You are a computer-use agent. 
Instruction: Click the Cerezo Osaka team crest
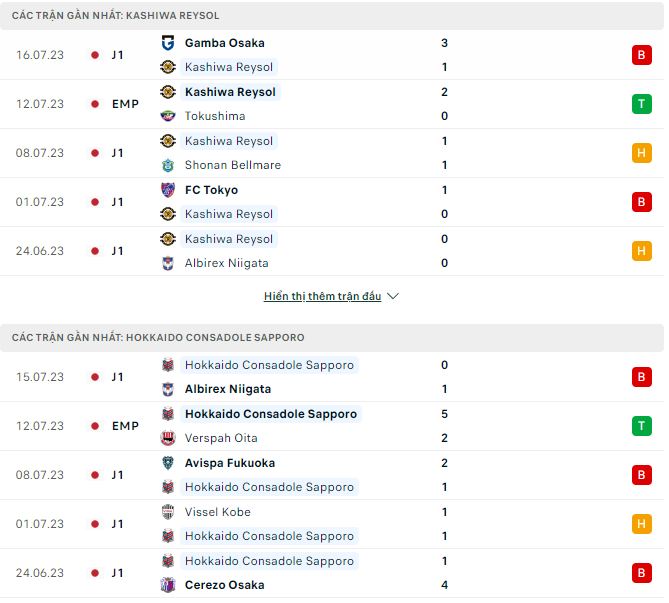pos(168,585)
